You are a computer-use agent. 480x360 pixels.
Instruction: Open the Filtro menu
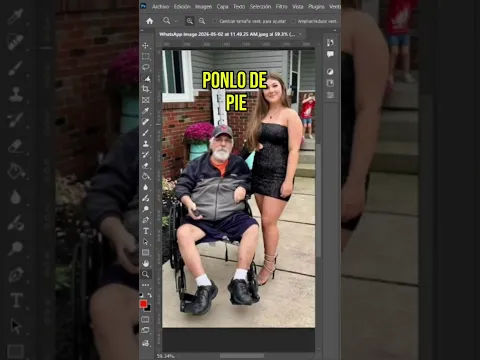(x=282, y=7)
